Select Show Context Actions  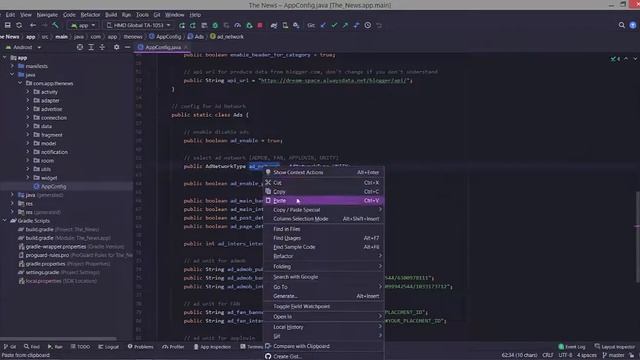click(x=323, y=173)
